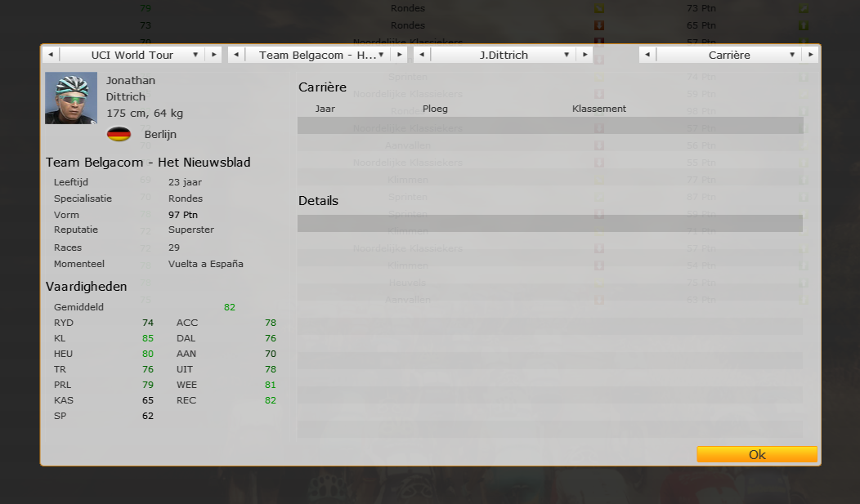
Task: Go to previous team before Team Belgacom
Action: [x=236, y=55]
